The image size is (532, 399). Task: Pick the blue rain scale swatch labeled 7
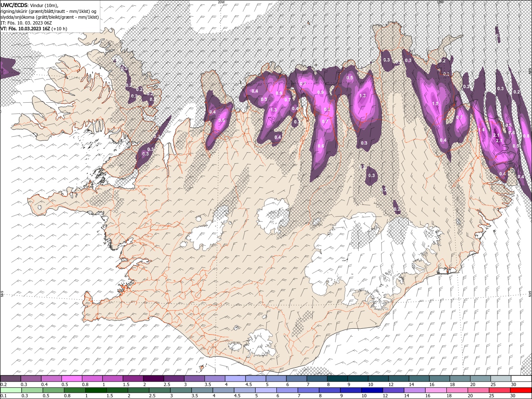coord(308,390)
